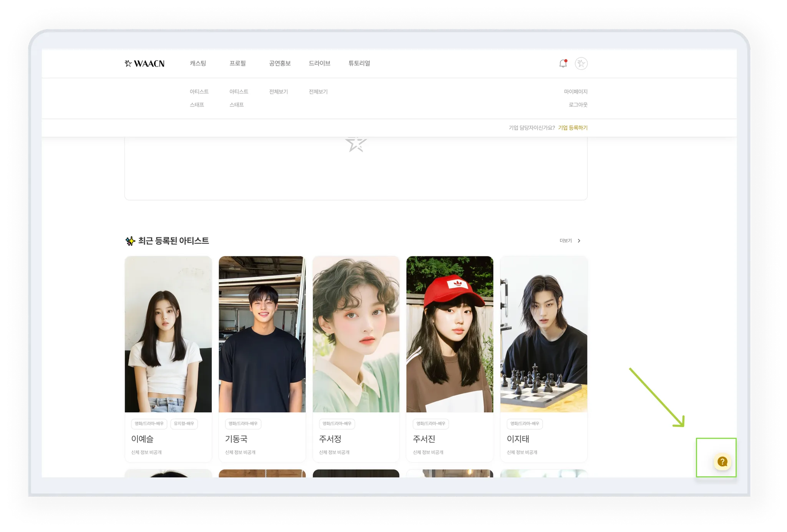
Task: Click the 로그아웃 link
Action: (578, 105)
